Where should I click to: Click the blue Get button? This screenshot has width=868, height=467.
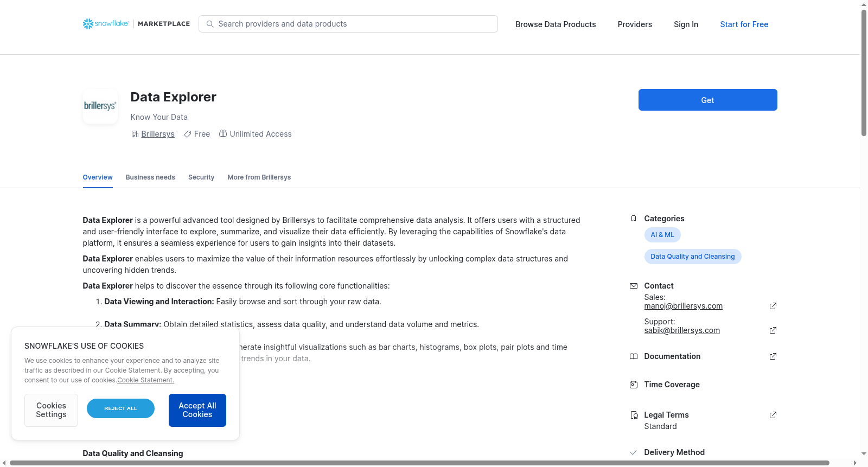click(707, 100)
